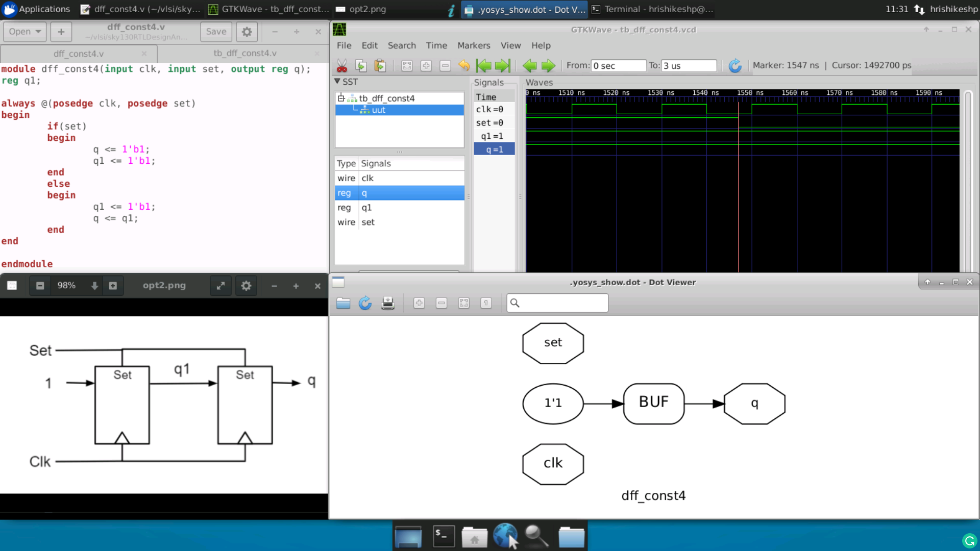
Task: Click GTKWave undo zoom arrow
Action: [x=464, y=66]
